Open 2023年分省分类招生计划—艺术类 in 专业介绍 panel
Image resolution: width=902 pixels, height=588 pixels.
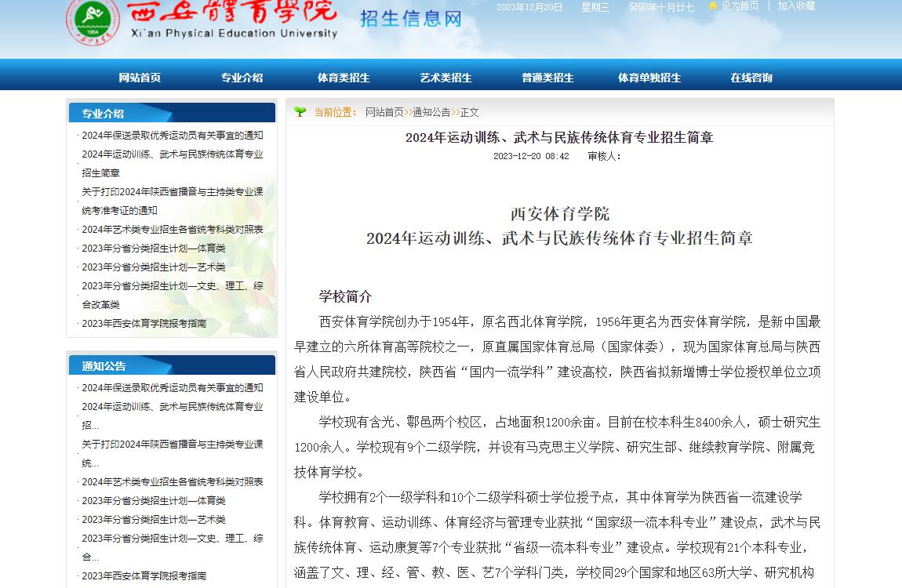point(154,267)
